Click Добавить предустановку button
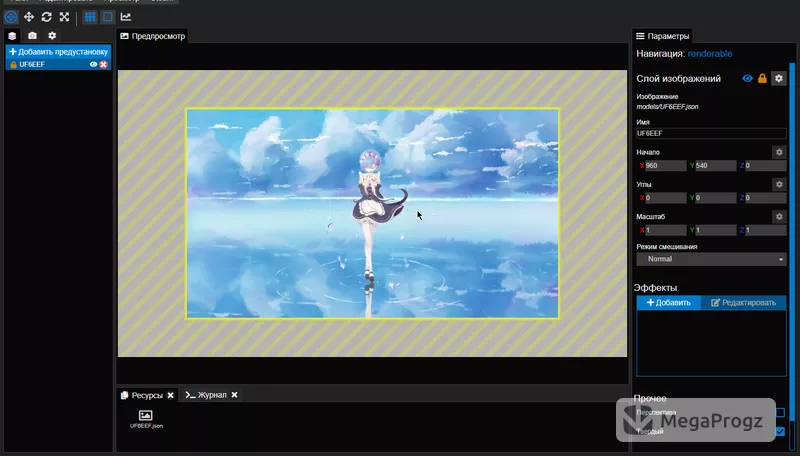 pyautogui.click(x=58, y=52)
